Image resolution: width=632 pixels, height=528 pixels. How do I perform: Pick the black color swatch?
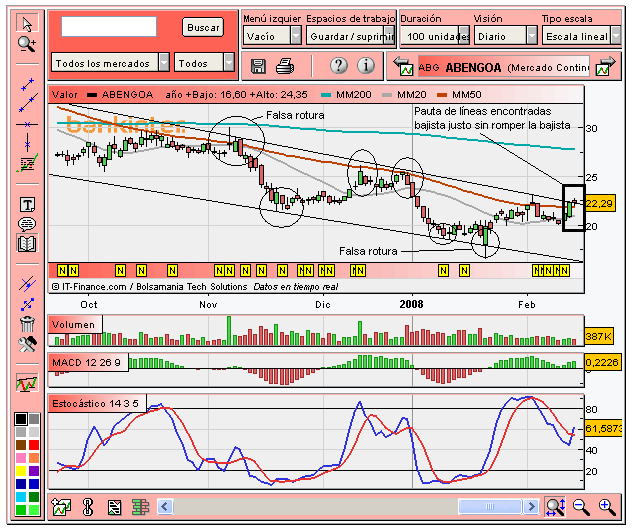21,419
